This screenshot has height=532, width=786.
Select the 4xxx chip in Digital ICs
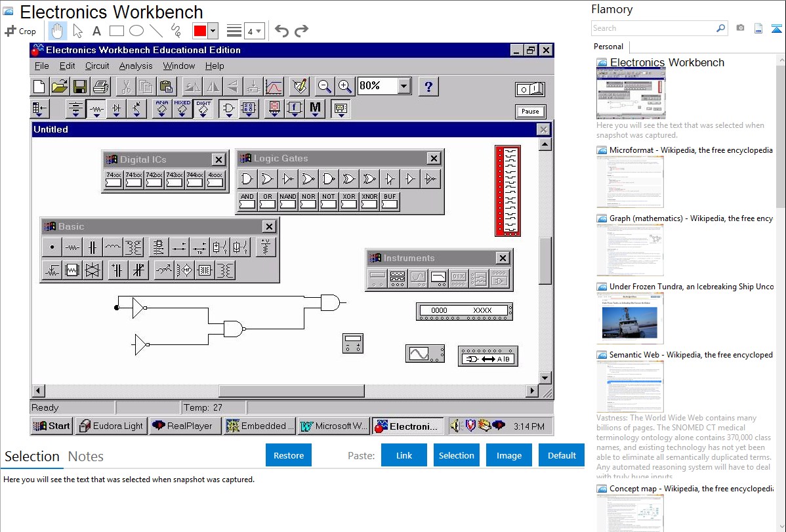point(215,180)
